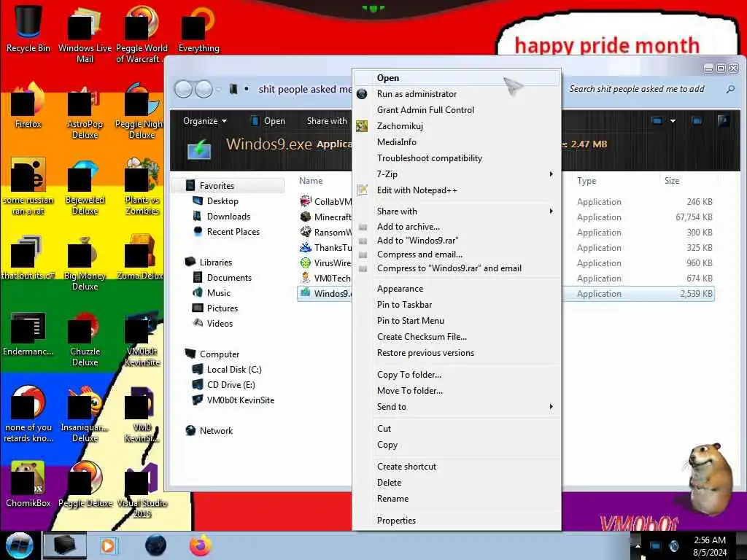Open the Insaniquarium Deluxe desktop icon
Screen dimensions: 747x560
(85, 415)
